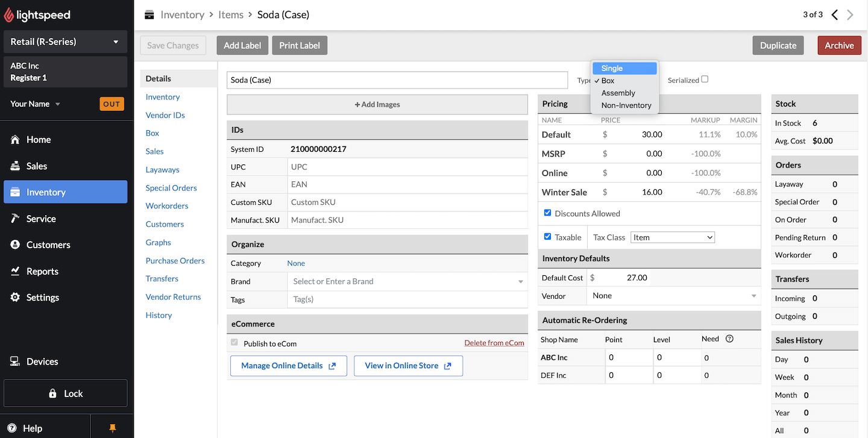The height and width of the screenshot is (438, 868).
Task: Click the Default Cost field 27.00
Action: point(623,278)
